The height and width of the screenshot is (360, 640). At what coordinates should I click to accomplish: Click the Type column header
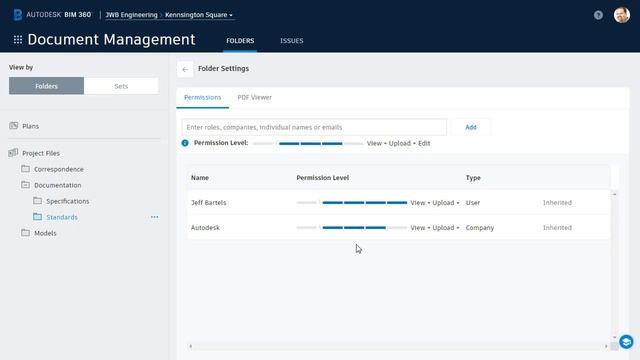pos(473,178)
